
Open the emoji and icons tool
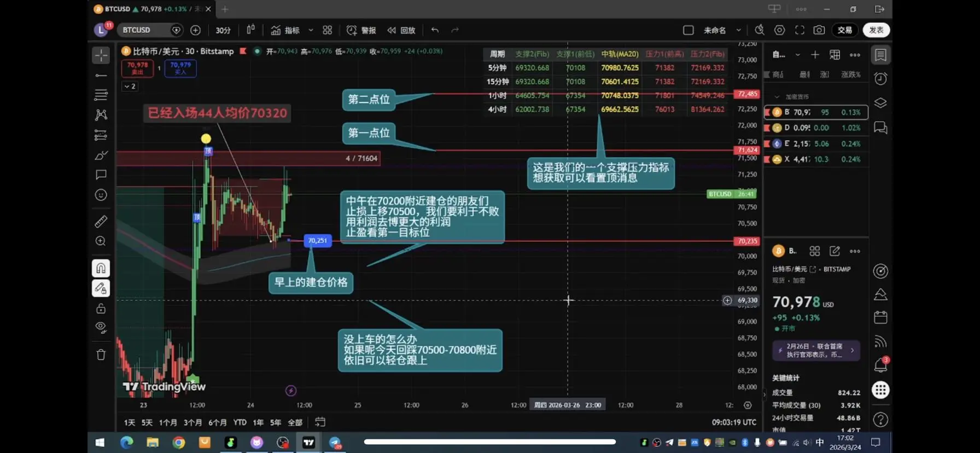(101, 195)
